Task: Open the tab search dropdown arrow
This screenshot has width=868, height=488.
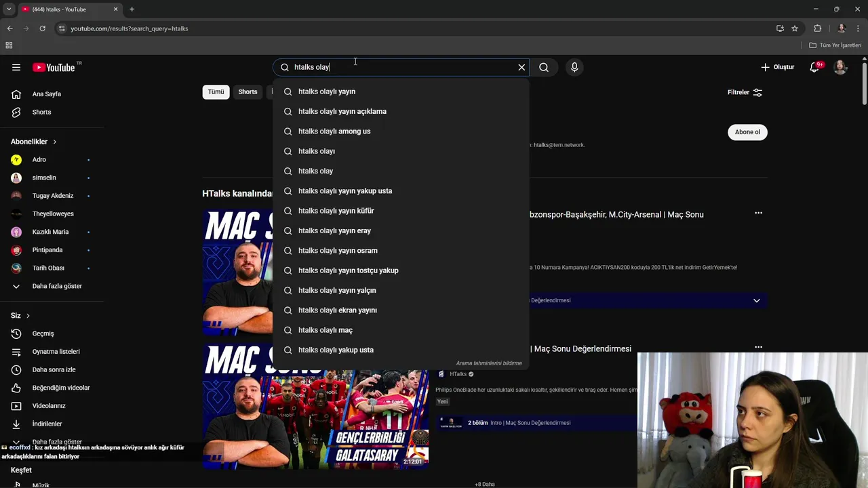Action: [x=9, y=9]
